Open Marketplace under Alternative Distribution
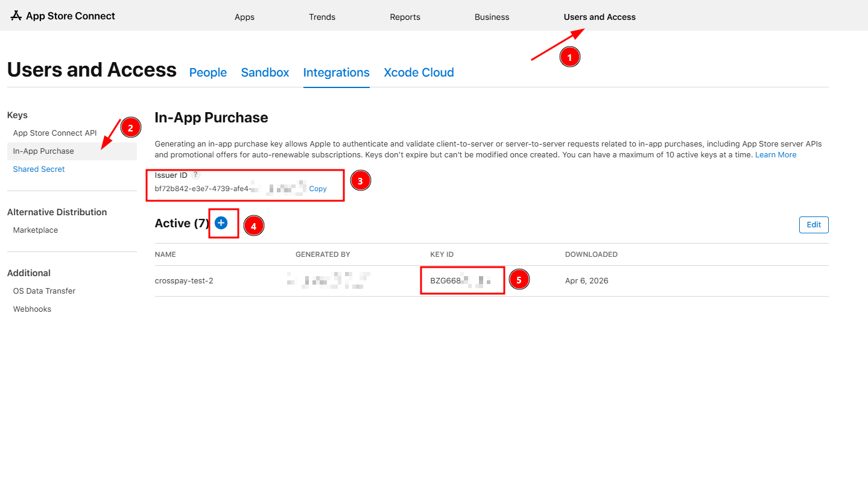The width and height of the screenshot is (868, 495). pos(36,230)
